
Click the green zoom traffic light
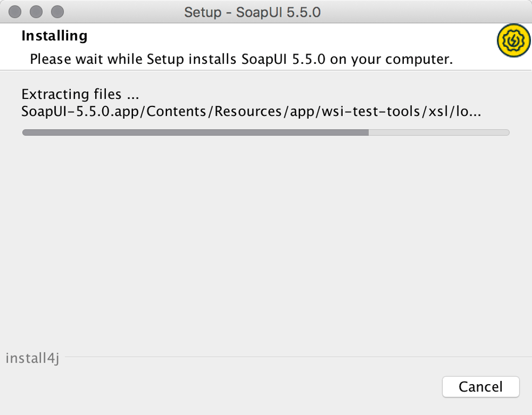tap(56, 11)
